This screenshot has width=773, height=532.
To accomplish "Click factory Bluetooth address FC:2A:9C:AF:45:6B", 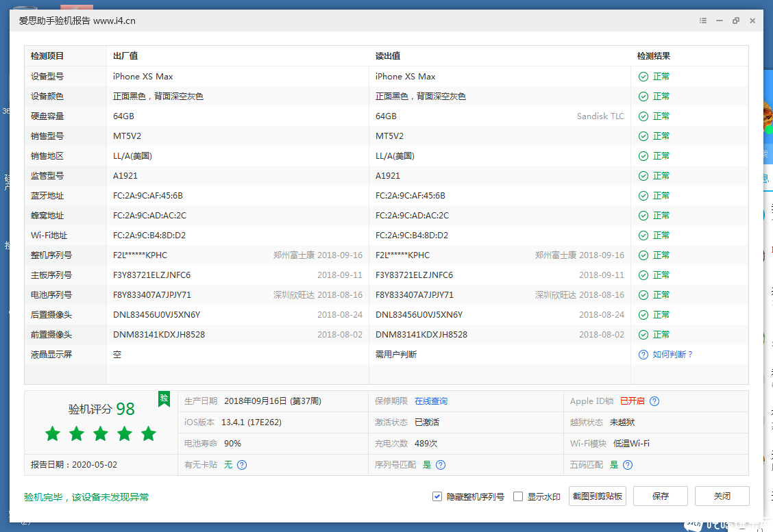I will pyautogui.click(x=148, y=196).
